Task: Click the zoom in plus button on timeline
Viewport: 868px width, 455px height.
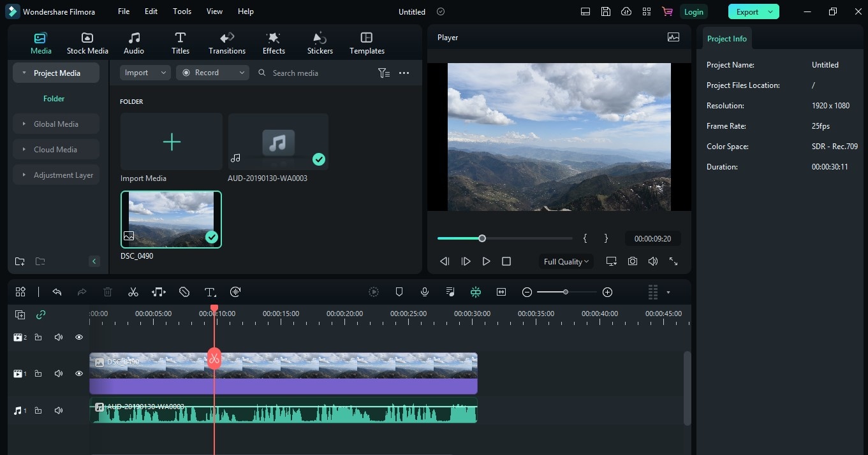Action: coord(608,292)
